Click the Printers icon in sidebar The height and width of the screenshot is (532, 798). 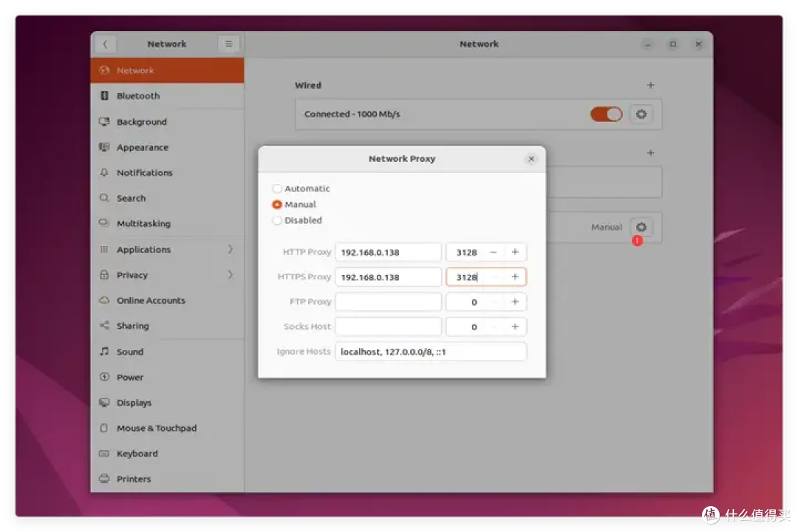(104, 479)
